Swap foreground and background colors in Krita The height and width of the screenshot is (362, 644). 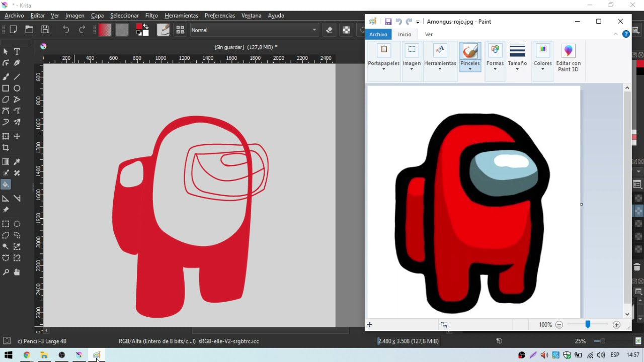(x=146, y=26)
